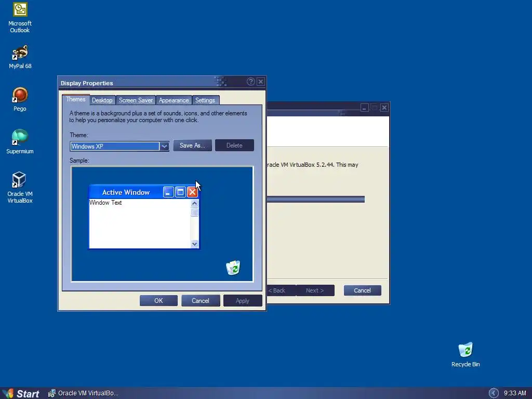
Task: Click the taskbar clock showing 9:33 AM
Action: click(x=515, y=393)
